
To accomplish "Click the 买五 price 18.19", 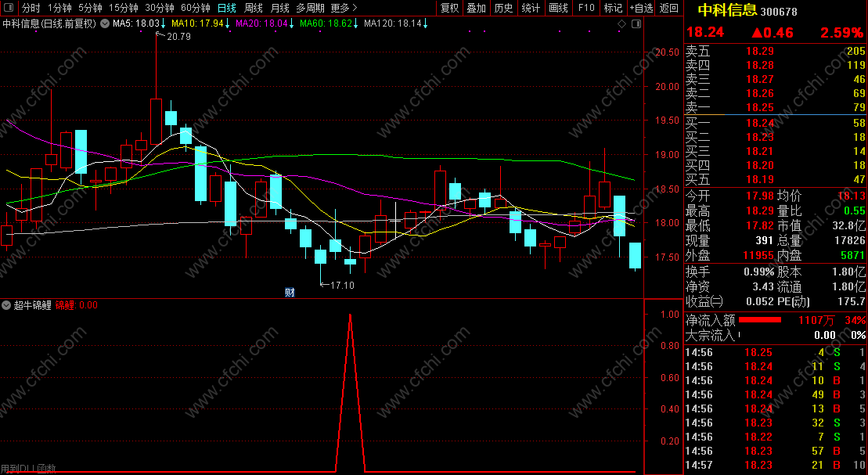I will [x=759, y=179].
